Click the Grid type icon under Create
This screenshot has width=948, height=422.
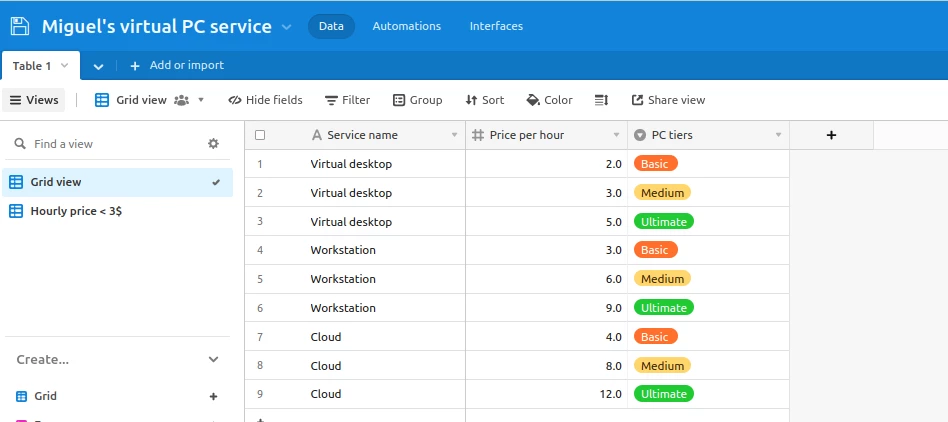[22, 397]
